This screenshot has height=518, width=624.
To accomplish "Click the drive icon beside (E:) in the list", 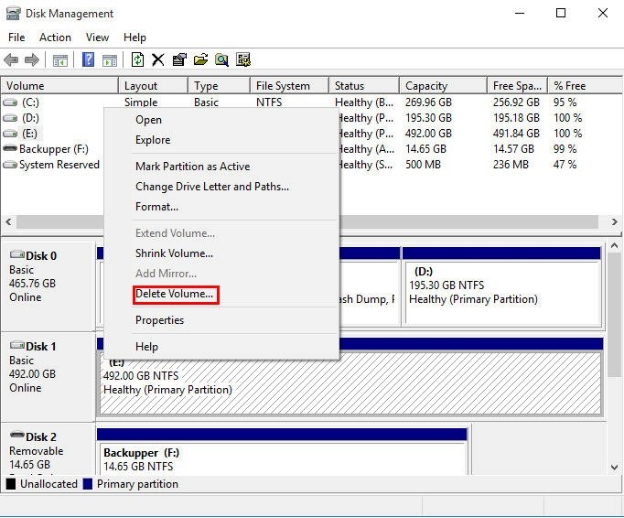I will pyautogui.click(x=10, y=134).
